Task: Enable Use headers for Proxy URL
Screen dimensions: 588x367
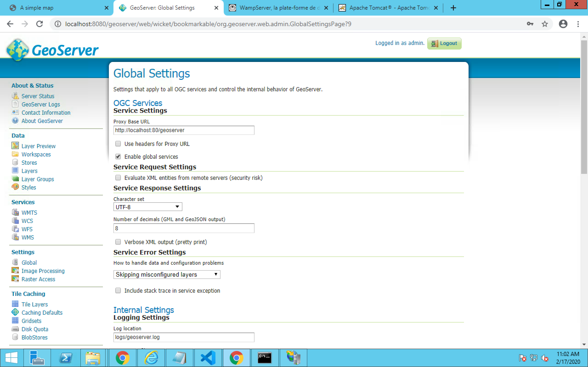Action: (118, 144)
